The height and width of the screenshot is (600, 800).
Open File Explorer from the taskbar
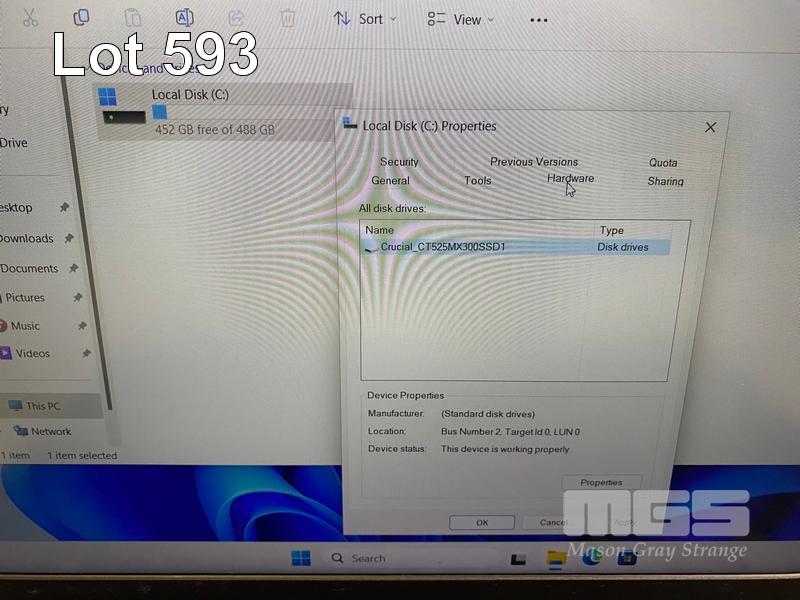[x=556, y=559]
